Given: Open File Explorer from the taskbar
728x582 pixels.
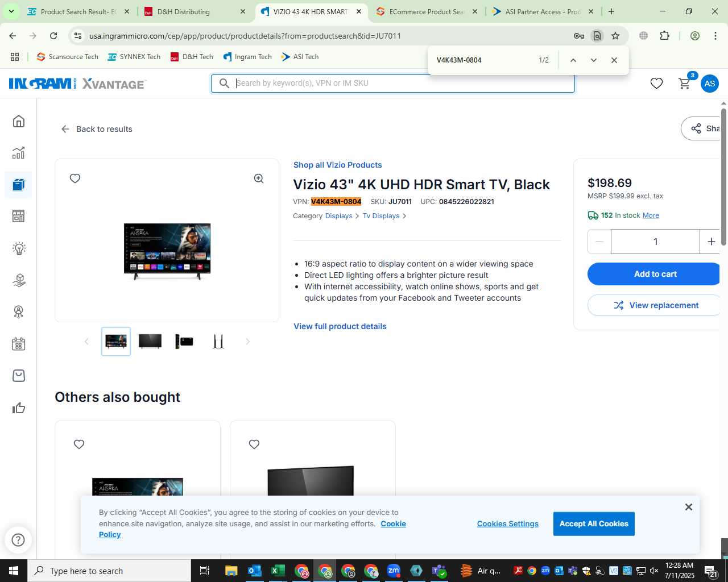Looking at the screenshot, I should click(231, 571).
